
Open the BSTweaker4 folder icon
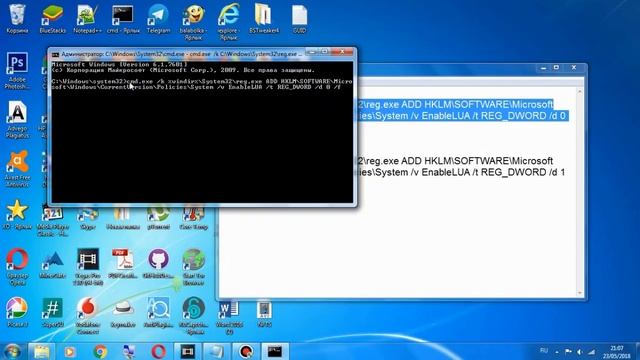(x=264, y=18)
